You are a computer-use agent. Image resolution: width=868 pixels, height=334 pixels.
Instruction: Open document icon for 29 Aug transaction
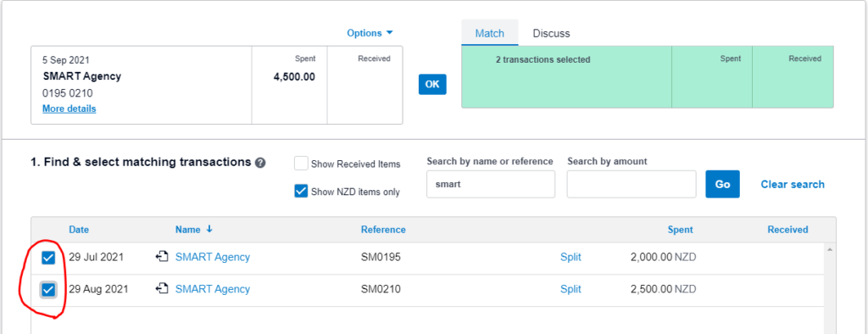click(162, 288)
